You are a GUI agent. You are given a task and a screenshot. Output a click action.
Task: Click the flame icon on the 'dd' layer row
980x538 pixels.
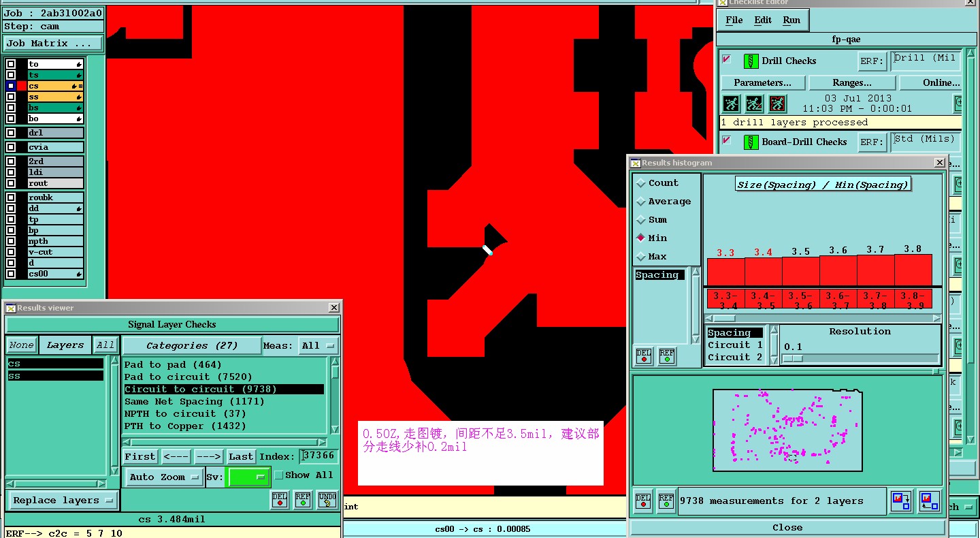pos(79,208)
